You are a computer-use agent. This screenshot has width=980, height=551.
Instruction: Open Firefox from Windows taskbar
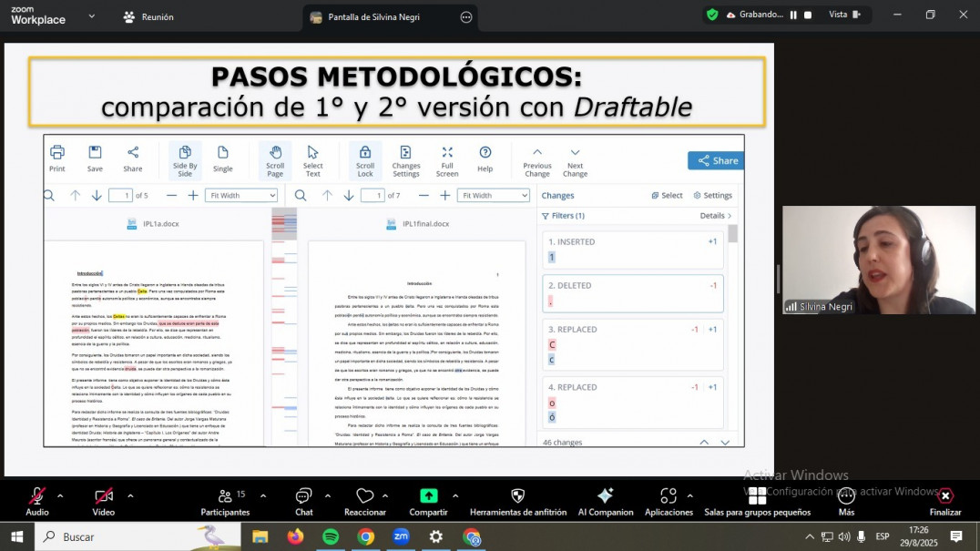295,536
